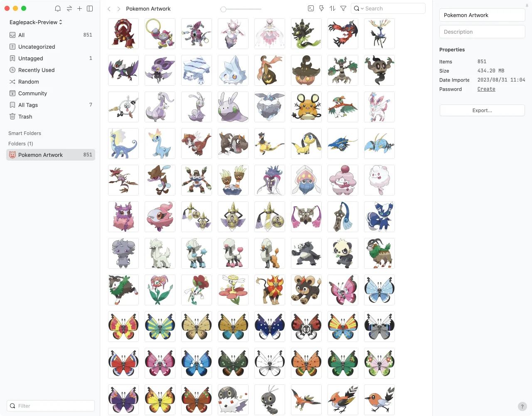Viewport: 532px width, 416px height.
Task: Select the Hawlucha thumbnail
Action: [x=343, y=107]
